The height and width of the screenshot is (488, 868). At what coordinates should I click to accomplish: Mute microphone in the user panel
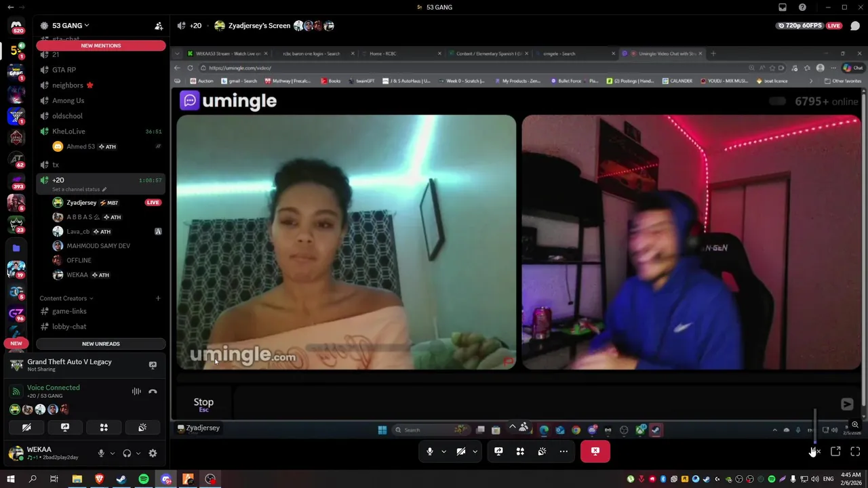tap(101, 453)
